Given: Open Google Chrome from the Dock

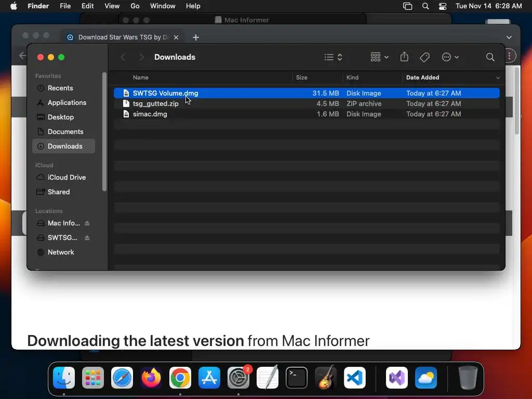Looking at the screenshot, I should (x=180, y=378).
